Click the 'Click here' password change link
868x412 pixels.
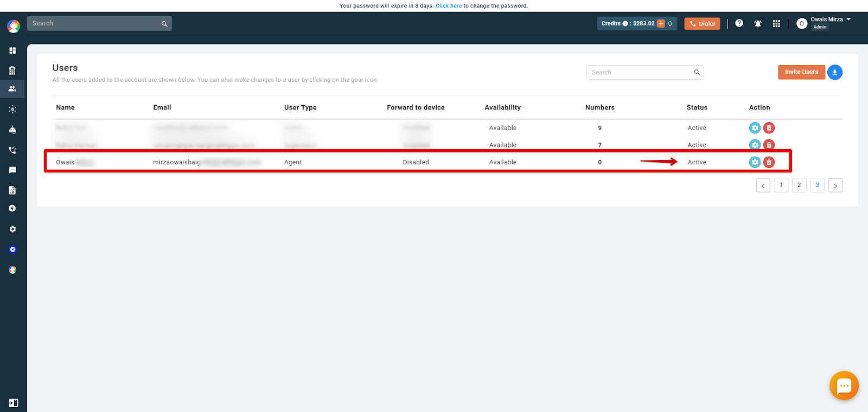449,6
